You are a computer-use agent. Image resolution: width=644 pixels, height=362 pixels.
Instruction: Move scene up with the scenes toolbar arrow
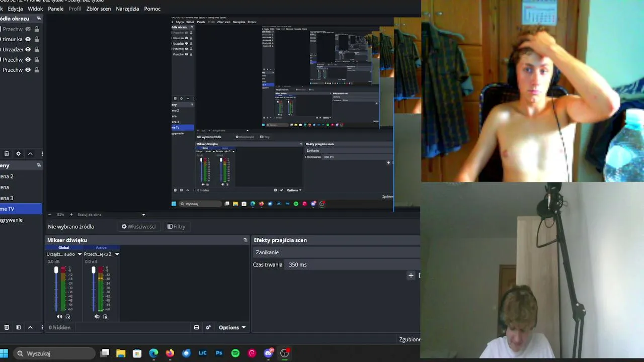[30, 327]
